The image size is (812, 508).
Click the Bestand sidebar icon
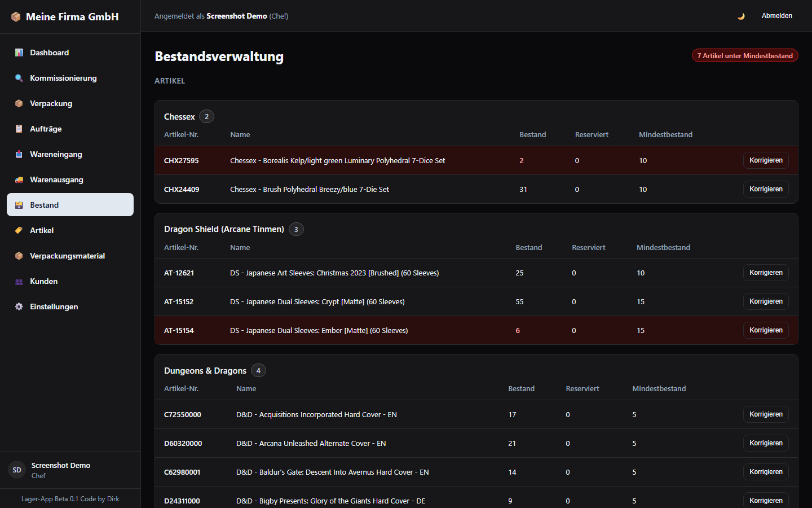(x=19, y=205)
